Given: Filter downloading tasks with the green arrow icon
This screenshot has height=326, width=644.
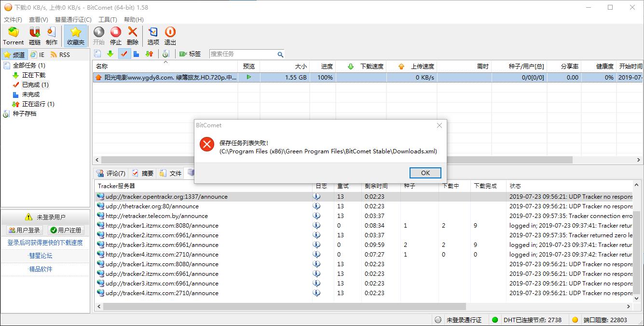Looking at the screenshot, I should coord(110,54).
